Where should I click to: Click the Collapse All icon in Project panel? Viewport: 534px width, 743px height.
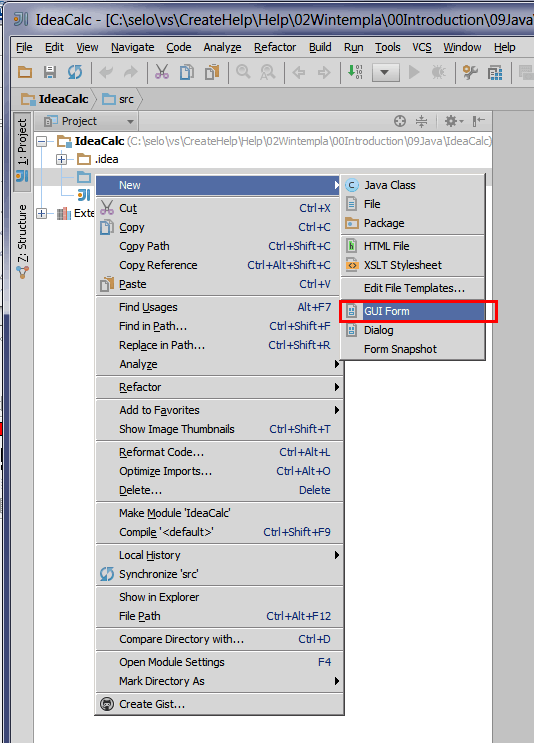click(x=421, y=121)
